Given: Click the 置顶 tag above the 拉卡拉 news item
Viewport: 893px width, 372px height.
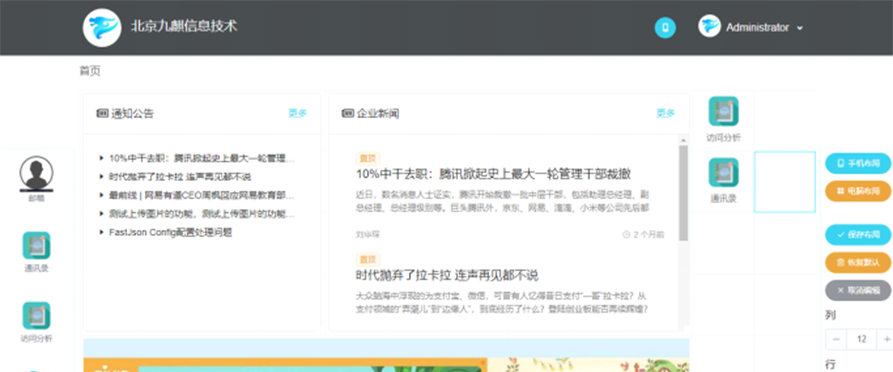Looking at the screenshot, I should click(367, 260).
